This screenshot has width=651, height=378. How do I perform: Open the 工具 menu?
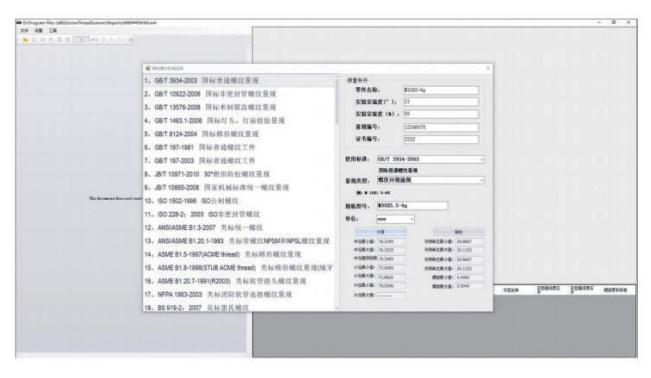[53, 31]
